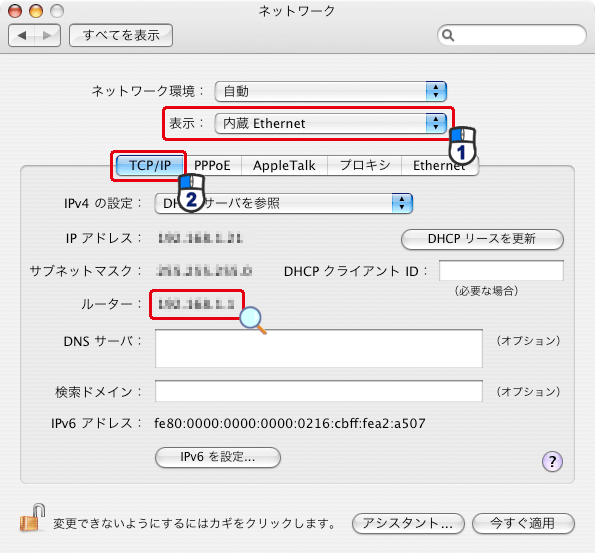Viewport: 595px width, 553px height.
Task: Open the プロキシ tab
Action: click(364, 165)
